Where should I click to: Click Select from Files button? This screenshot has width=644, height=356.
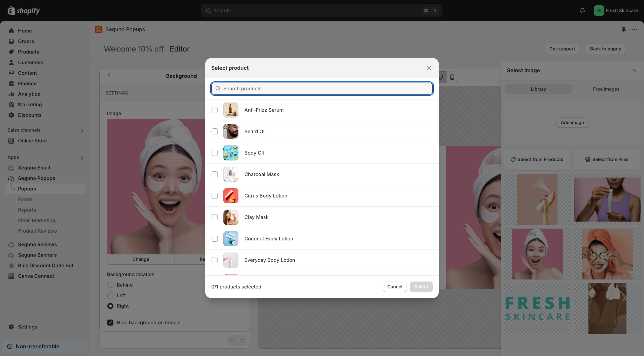607,160
